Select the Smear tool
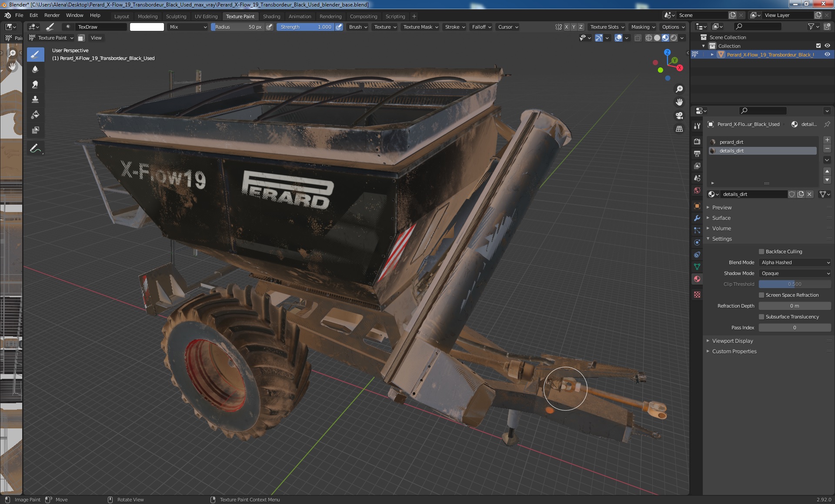The width and height of the screenshot is (835, 504). point(35,84)
